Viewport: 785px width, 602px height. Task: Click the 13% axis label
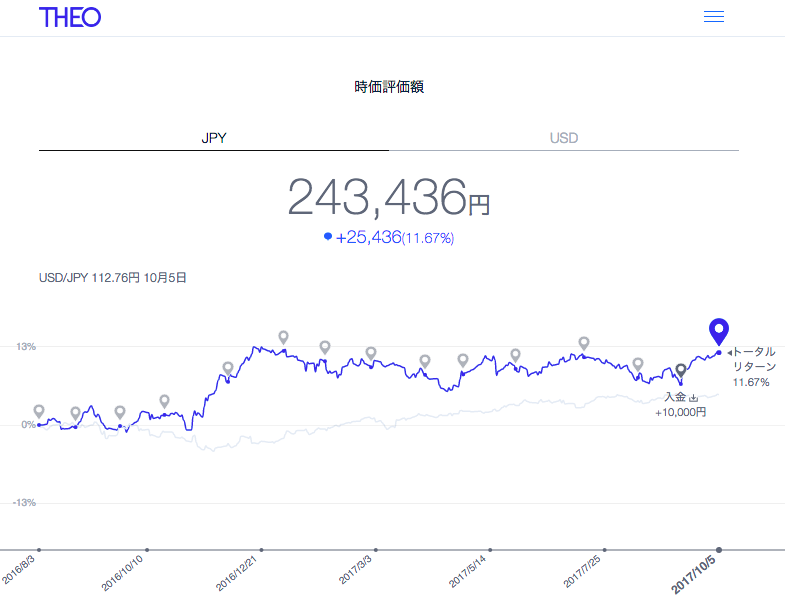click(x=26, y=346)
